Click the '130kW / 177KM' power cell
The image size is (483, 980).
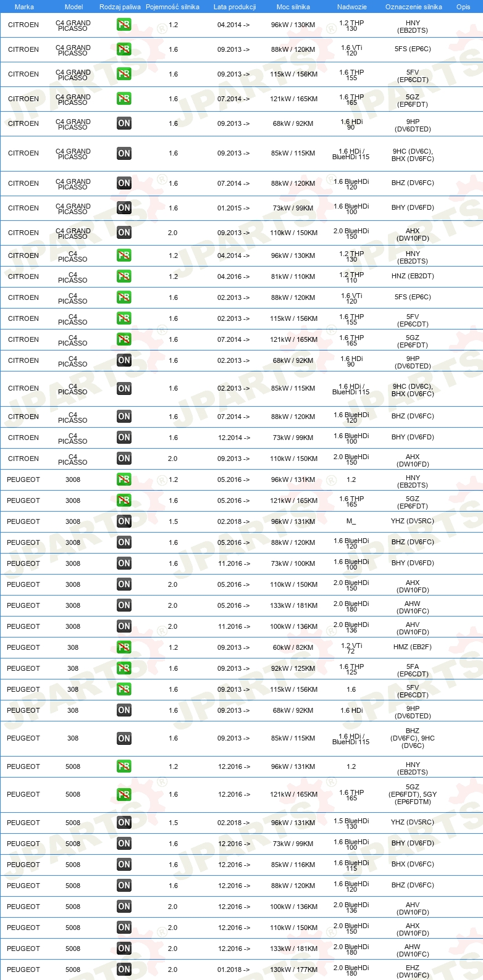(293, 970)
